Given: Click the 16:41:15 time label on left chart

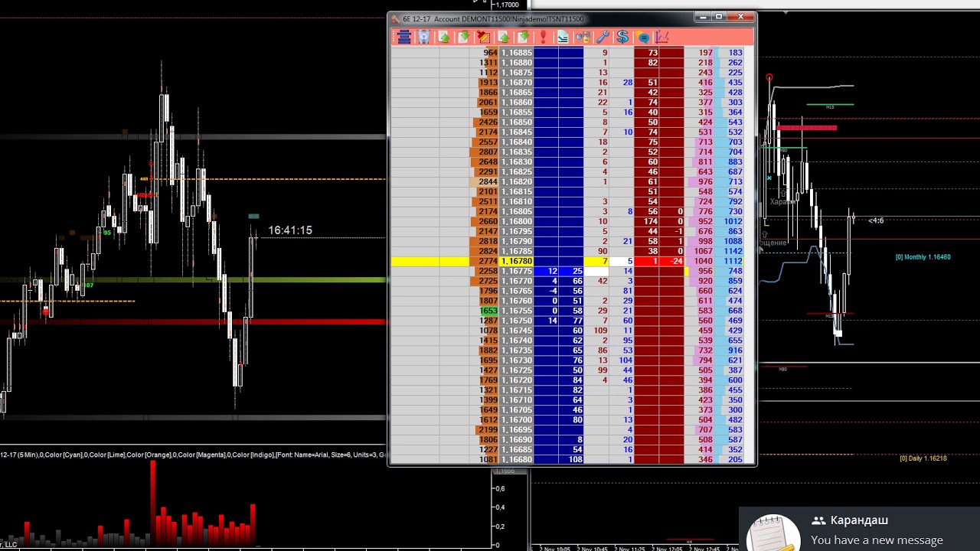Looking at the screenshot, I should [290, 230].
